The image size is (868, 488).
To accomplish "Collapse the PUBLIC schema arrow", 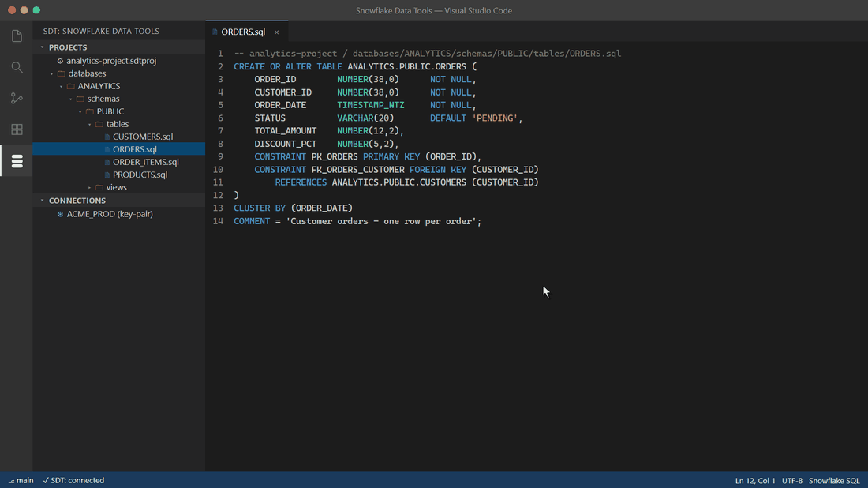I will (x=80, y=112).
